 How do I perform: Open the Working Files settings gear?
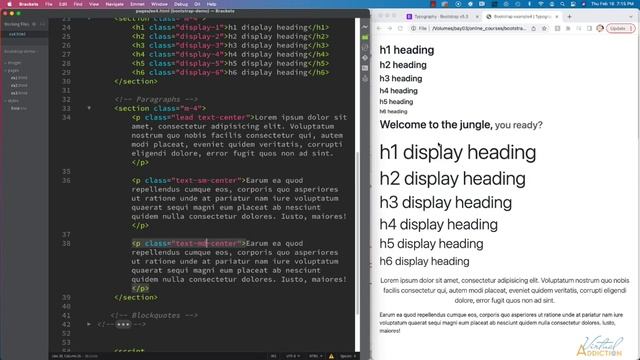tap(34, 24)
